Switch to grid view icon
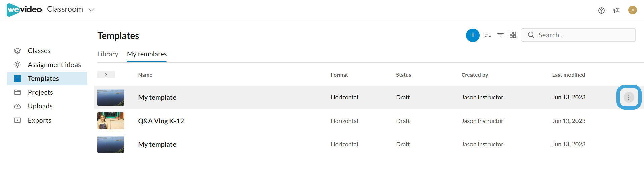Screen dimensions: 644x182 coord(513,35)
